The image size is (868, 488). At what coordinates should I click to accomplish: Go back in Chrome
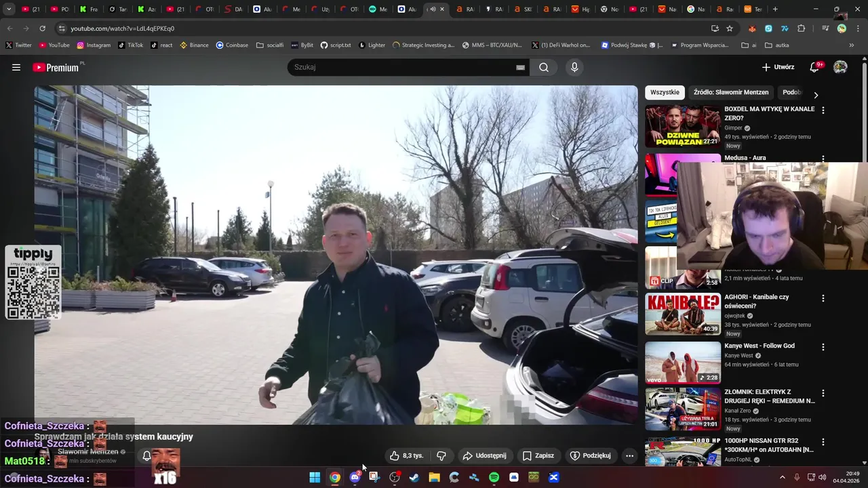point(9,28)
